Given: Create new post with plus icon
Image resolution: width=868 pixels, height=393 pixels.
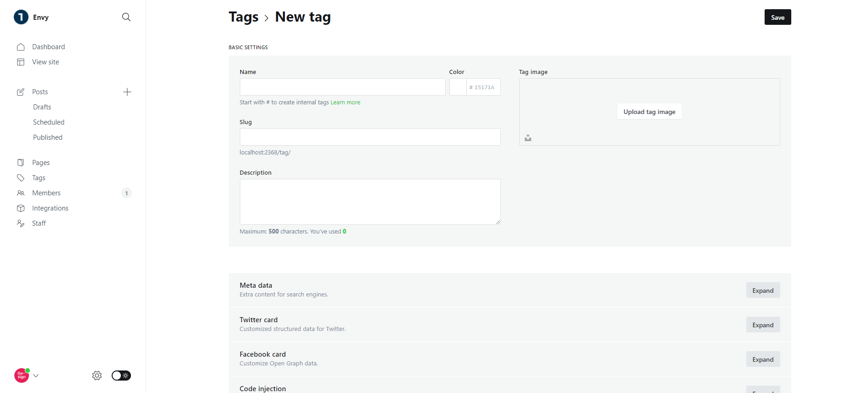Looking at the screenshot, I should [127, 92].
